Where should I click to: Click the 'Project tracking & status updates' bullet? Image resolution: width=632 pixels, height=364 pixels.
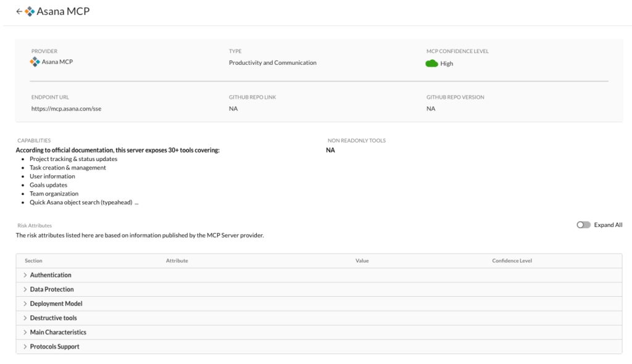(73, 159)
